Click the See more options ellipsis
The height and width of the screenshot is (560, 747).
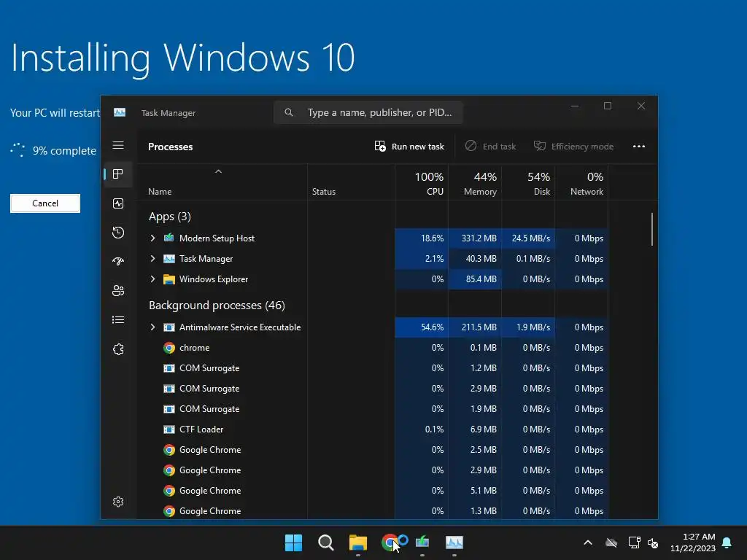pos(639,146)
